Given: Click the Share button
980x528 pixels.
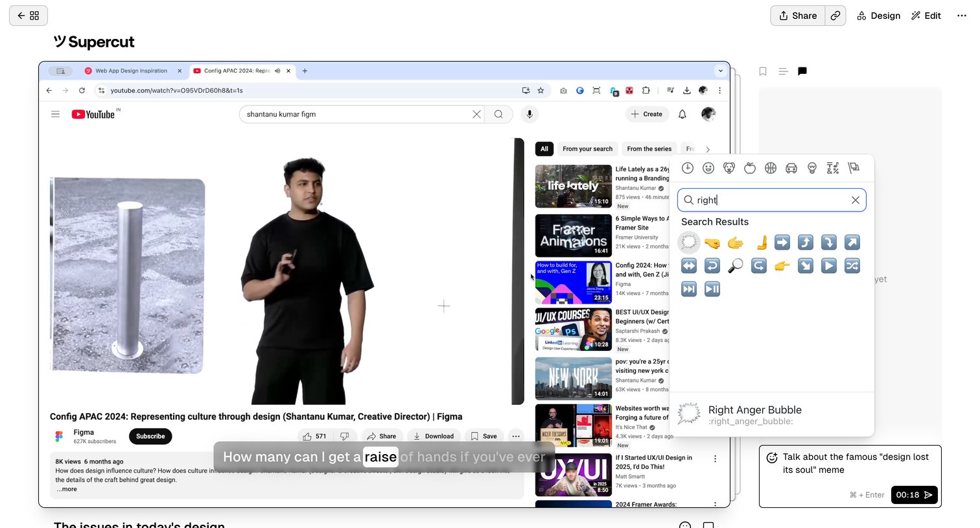Looking at the screenshot, I should tap(798, 16).
